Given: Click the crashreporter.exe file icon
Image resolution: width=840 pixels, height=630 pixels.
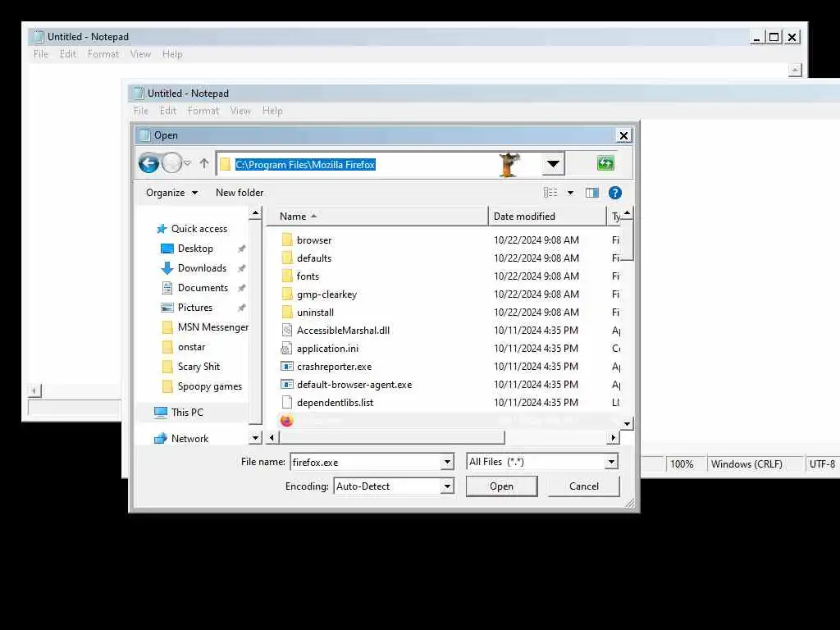Looking at the screenshot, I should [x=287, y=367].
